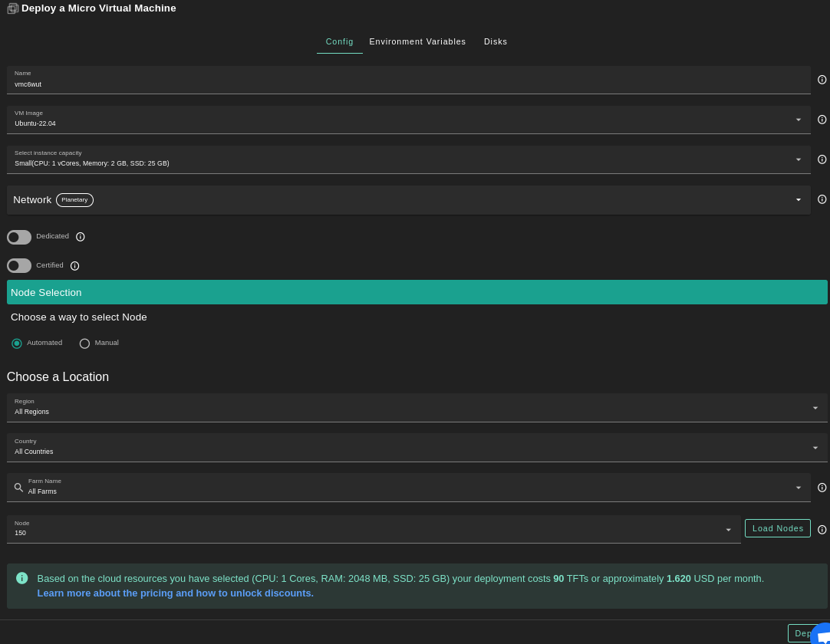The height and width of the screenshot is (644, 830).
Task: Click the info icon beside Name field
Action: point(822,80)
